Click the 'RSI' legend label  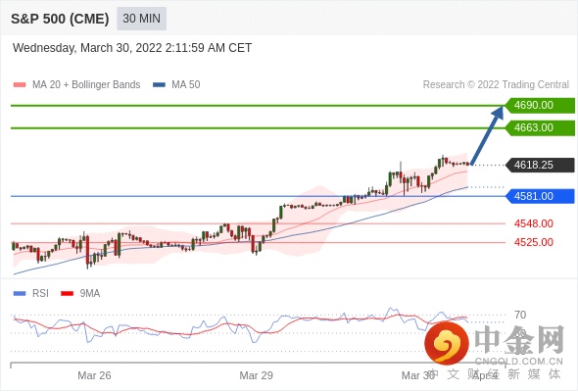click(x=40, y=294)
